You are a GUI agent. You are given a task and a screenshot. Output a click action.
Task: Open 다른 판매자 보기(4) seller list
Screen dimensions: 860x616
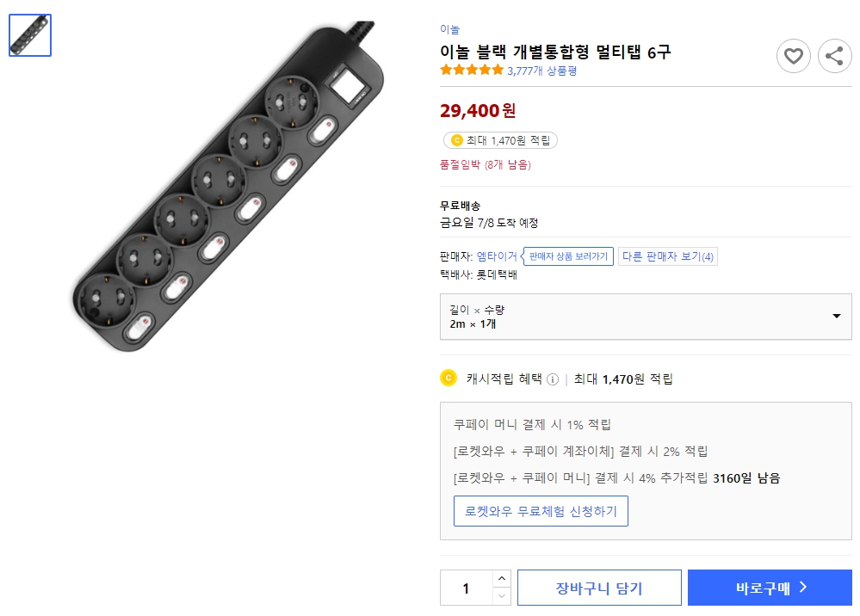click(x=667, y=256)
